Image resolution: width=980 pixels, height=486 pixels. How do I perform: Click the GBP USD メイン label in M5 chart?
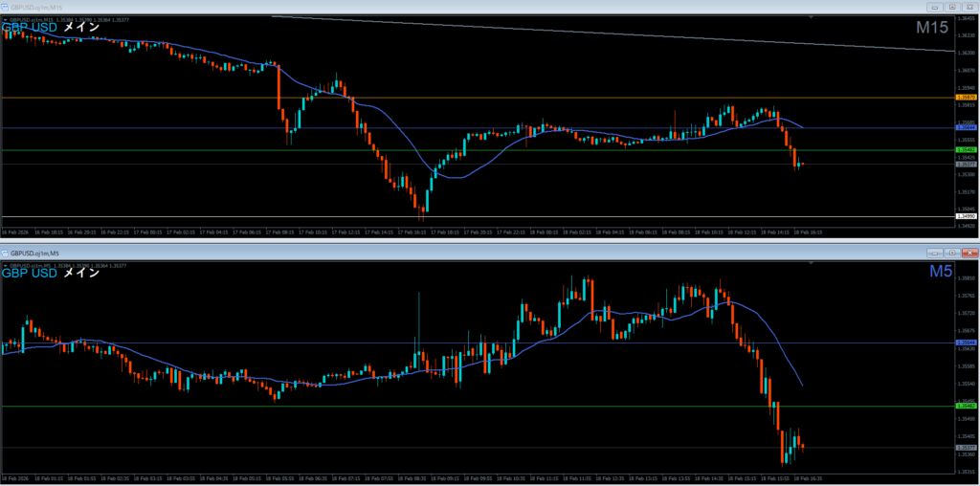click(50, 274)
